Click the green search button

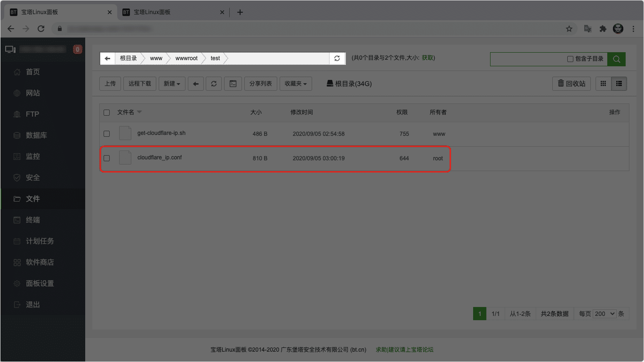click(616, 59)
